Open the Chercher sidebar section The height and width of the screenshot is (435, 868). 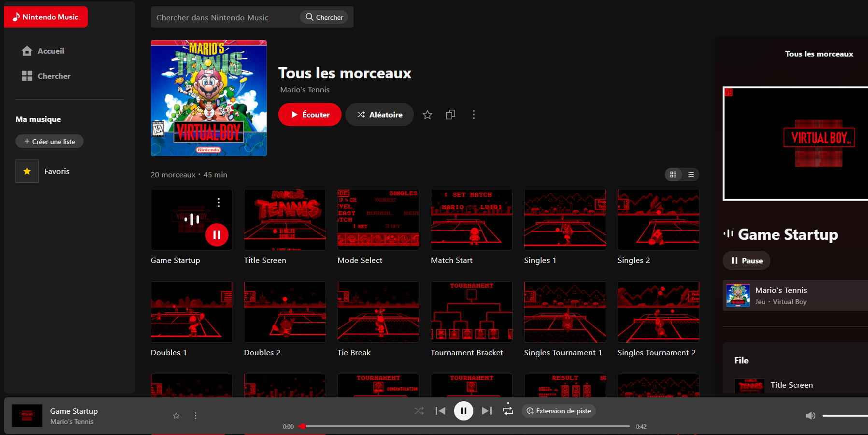pyautogui.click(x=46, y=76)
